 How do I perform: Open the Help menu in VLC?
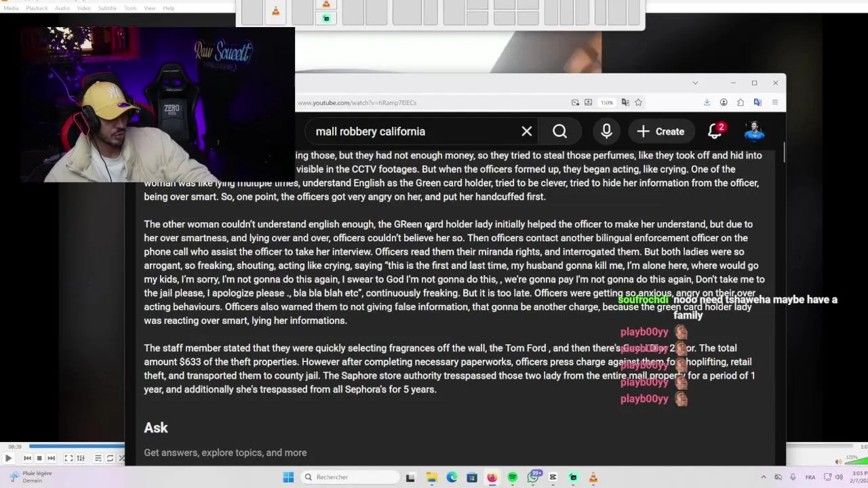[x=168, y=8]
